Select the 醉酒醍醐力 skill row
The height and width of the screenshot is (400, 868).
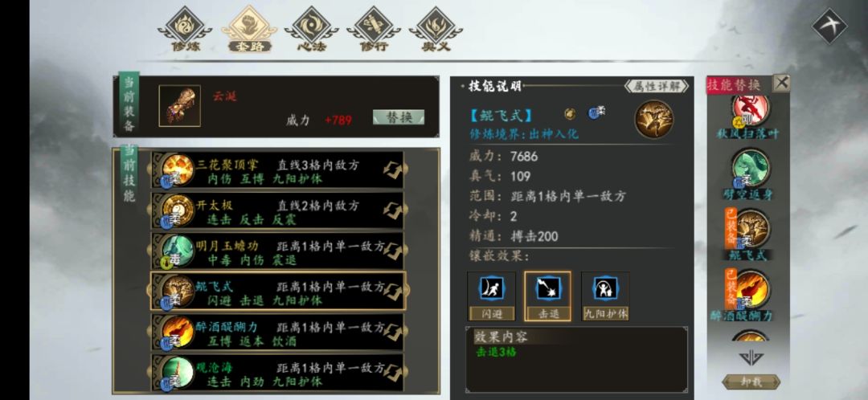coord(278,332)
